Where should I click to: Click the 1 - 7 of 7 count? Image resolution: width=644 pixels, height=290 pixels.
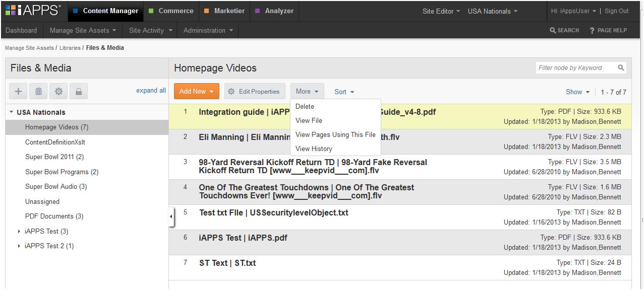(613, 92)
